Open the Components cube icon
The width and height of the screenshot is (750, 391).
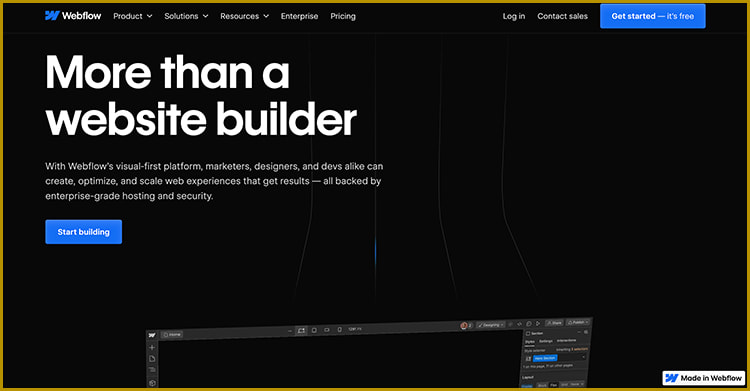152,383
